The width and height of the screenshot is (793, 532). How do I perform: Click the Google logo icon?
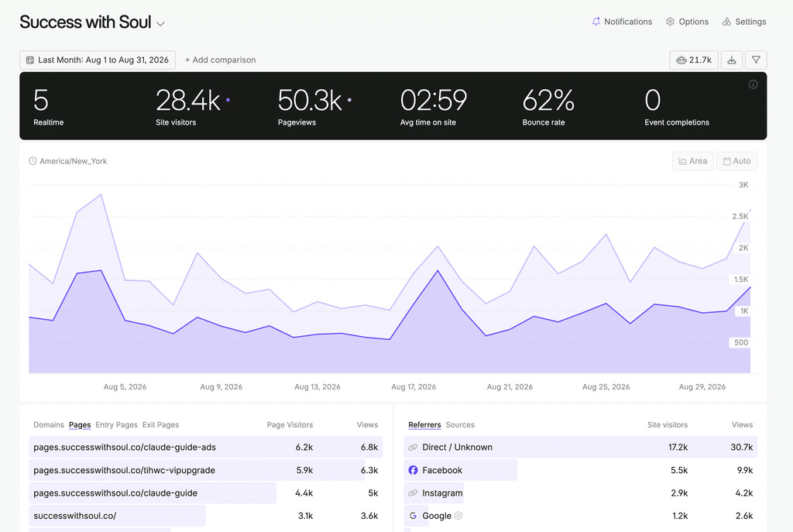pos(414,515)
